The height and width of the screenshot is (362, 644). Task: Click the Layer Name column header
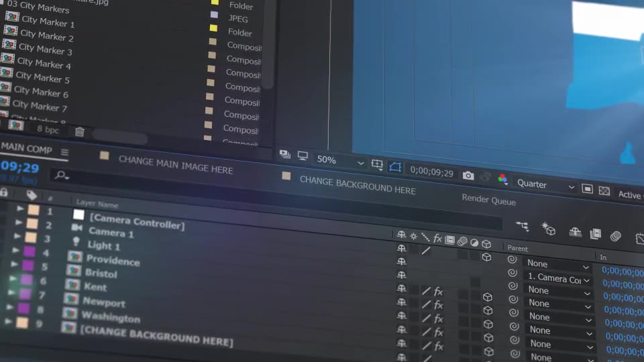[97, 202]
